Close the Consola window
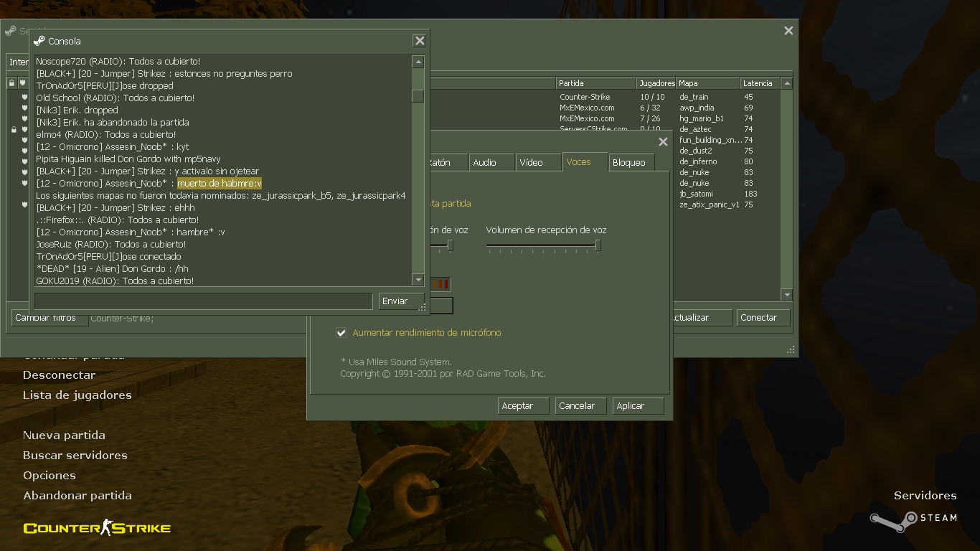 coord(420,41)
